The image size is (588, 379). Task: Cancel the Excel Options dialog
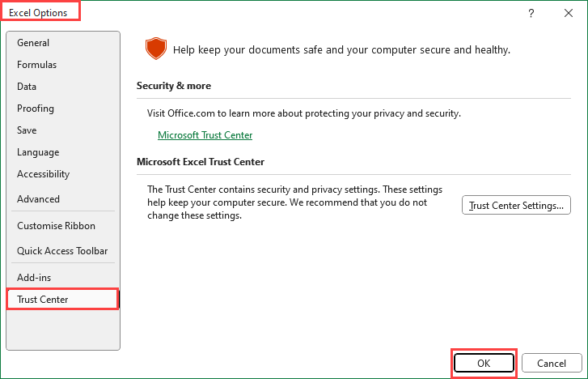coord(552,363)
